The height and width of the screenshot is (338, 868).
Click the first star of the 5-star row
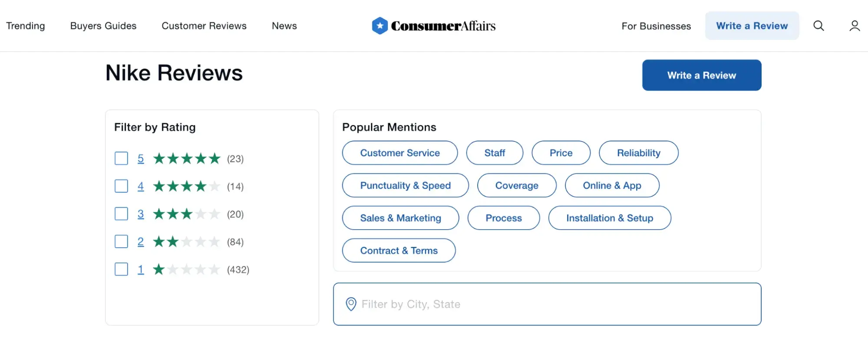(x=159, y=158)
